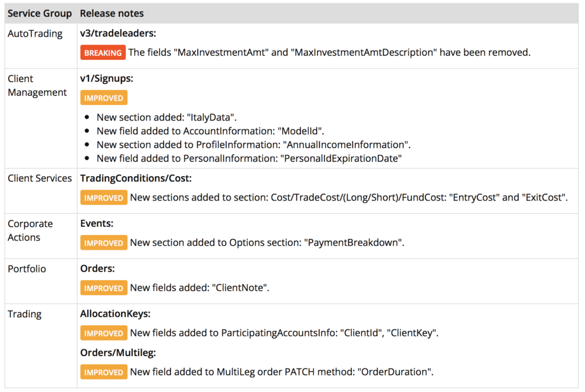The image size is (585, 392).
Task: Click the IMPROVED badge in the Portfolio Orders row
Action: tap(103, 288)
